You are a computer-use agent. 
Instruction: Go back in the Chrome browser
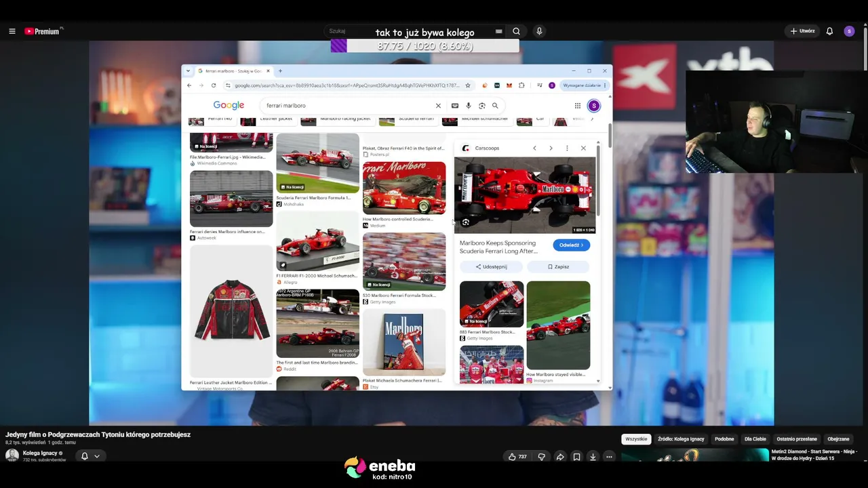pos(189,85)
